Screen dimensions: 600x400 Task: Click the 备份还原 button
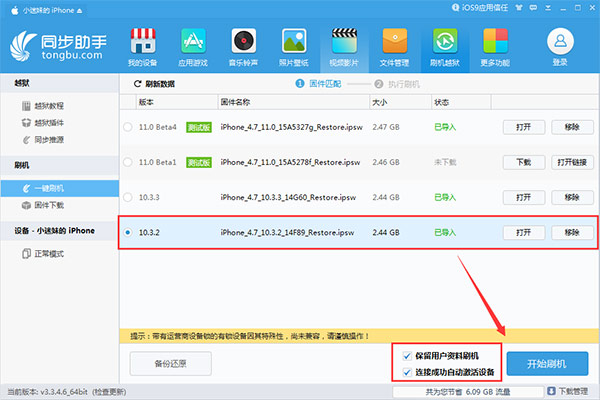(x=171, y=364)
